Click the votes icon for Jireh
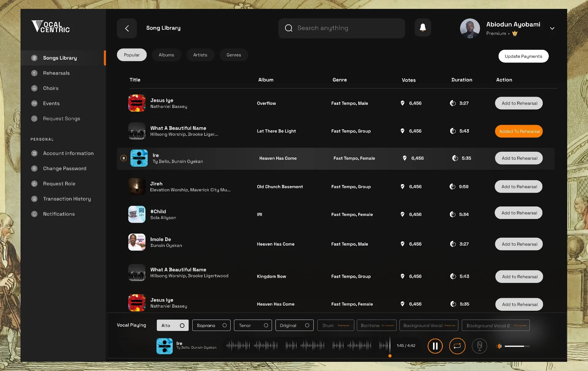The image size is (588, 371). tap(402, 187)
